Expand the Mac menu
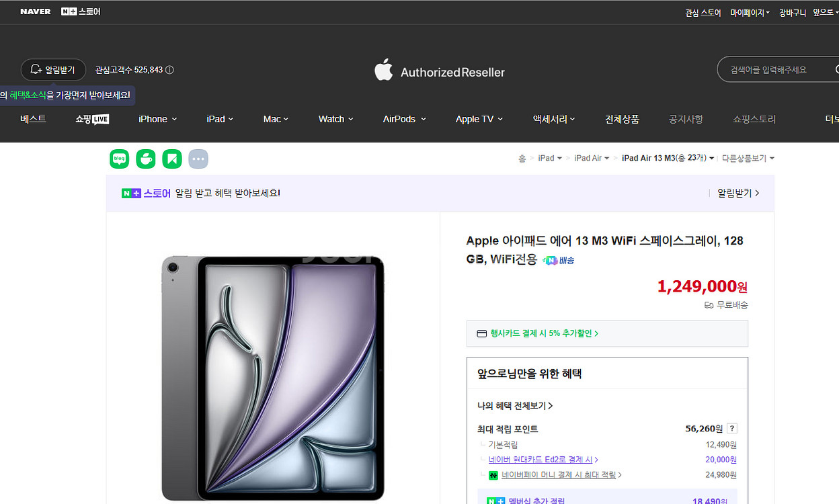 [x=276, y=119]
